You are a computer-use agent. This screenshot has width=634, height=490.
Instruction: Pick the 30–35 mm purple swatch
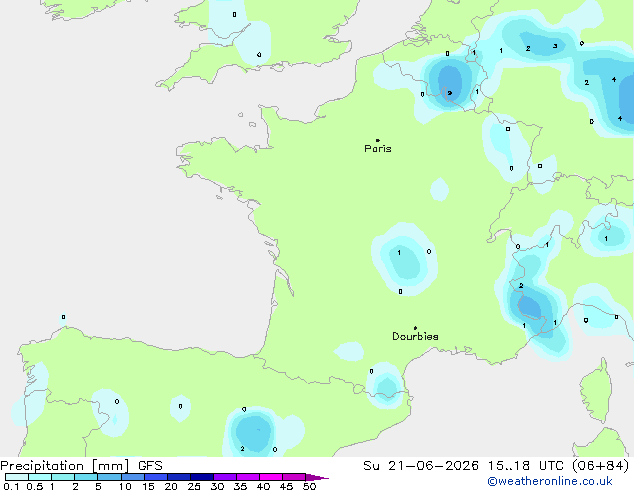[225, 477]
